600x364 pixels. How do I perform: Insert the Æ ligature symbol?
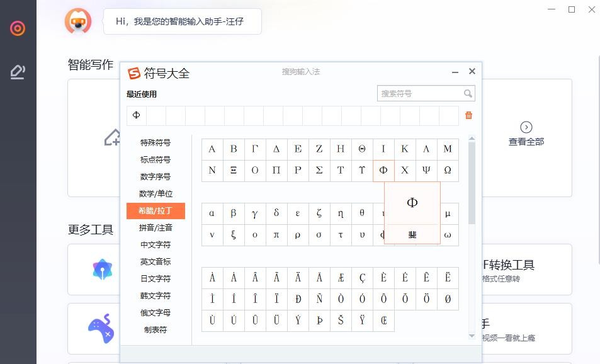341,278
